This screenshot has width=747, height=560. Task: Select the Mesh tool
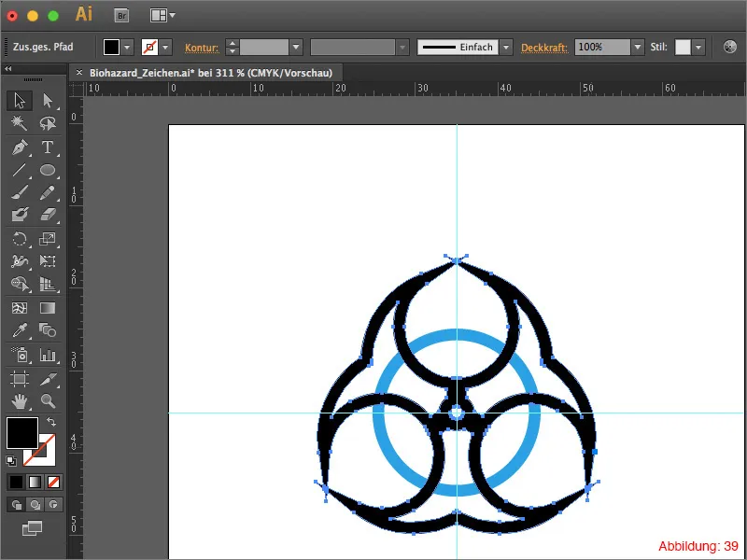[x=19, y=308]
